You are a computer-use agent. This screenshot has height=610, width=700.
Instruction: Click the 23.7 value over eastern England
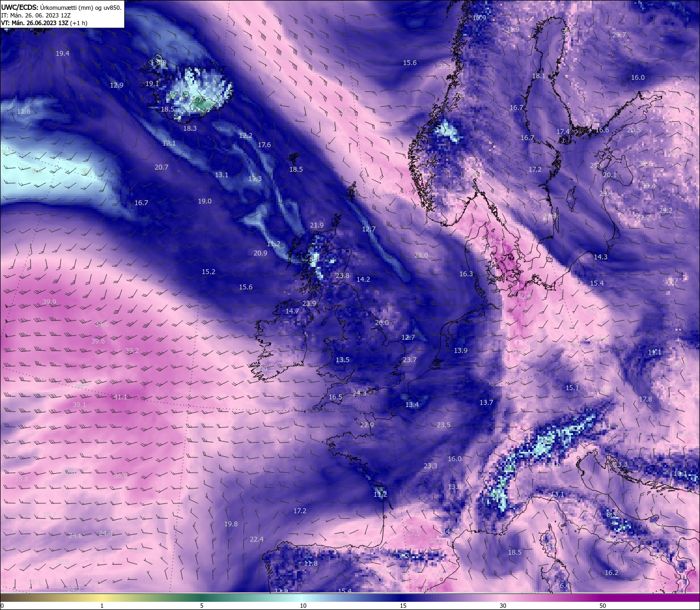point(410,360)
